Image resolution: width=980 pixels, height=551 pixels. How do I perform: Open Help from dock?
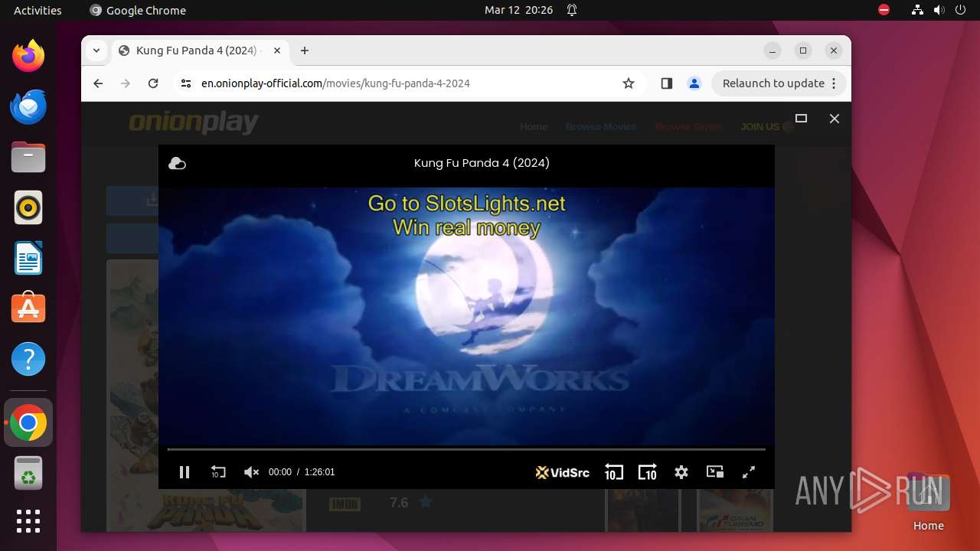28,359
